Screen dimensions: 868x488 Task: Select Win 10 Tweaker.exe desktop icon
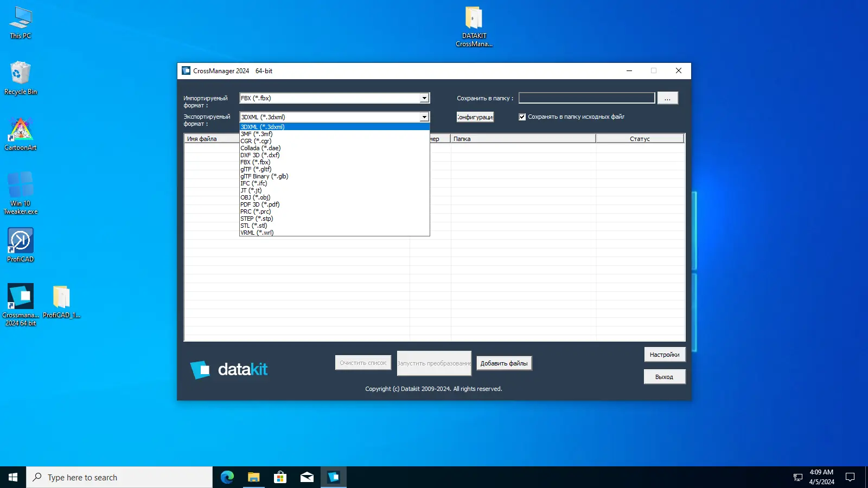(x=21, y=193)
